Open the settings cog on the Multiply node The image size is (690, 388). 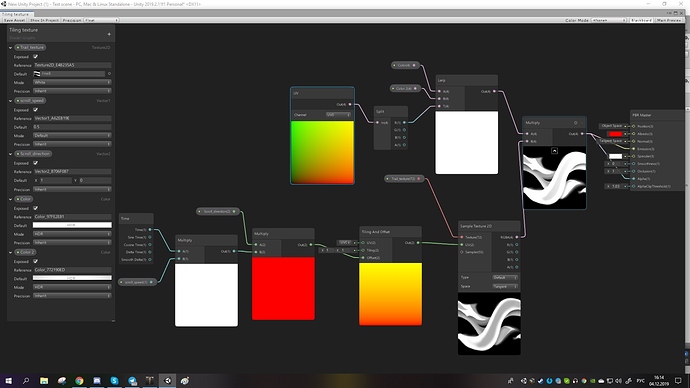point(575,123)
